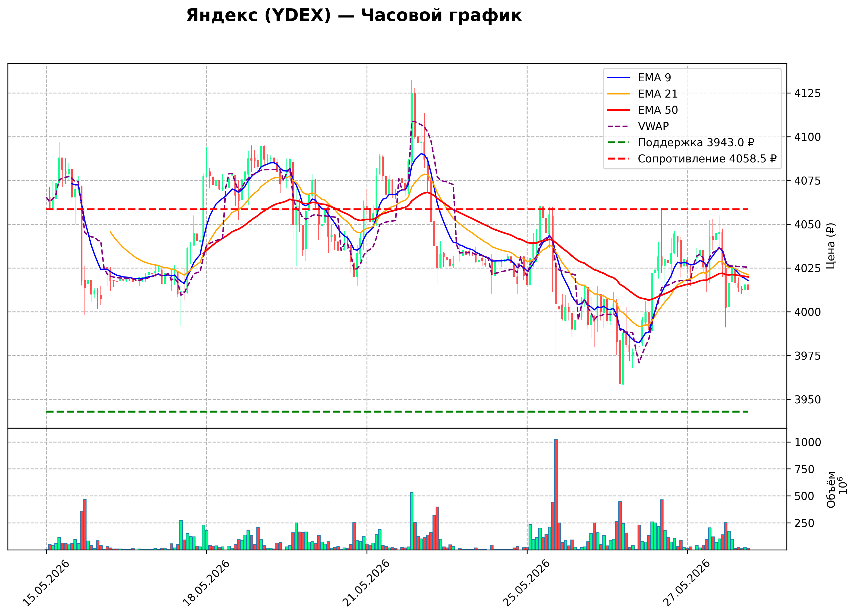Click the green dashed support line at 3943
The image size is (857, 616).
tap(397, 412)
